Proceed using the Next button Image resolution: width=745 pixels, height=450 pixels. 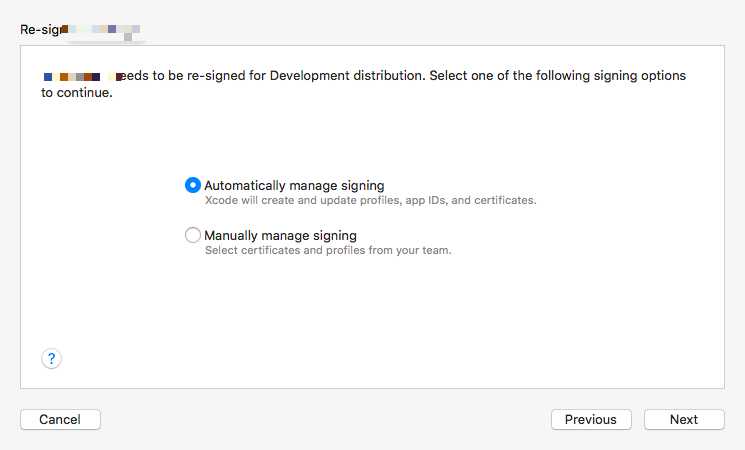click(x=684, y=420)
